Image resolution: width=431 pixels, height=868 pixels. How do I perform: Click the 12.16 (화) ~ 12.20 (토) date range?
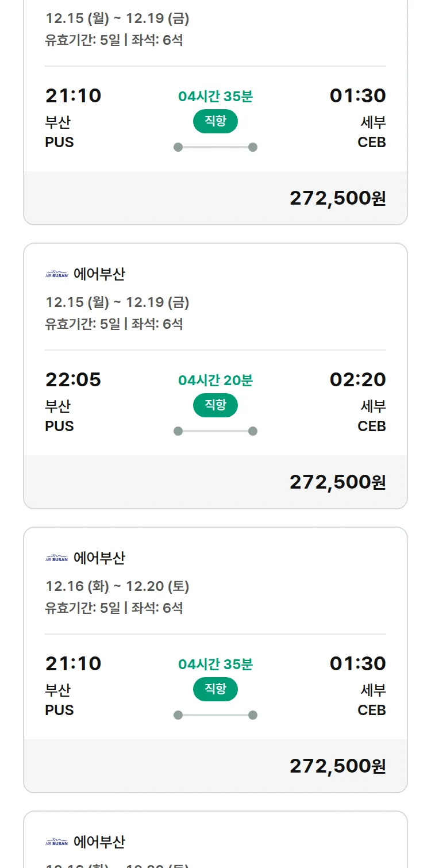point(117,586)
